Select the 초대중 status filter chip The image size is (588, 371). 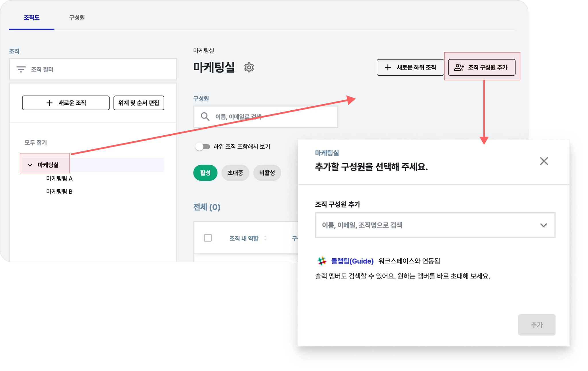pos(235,173)
